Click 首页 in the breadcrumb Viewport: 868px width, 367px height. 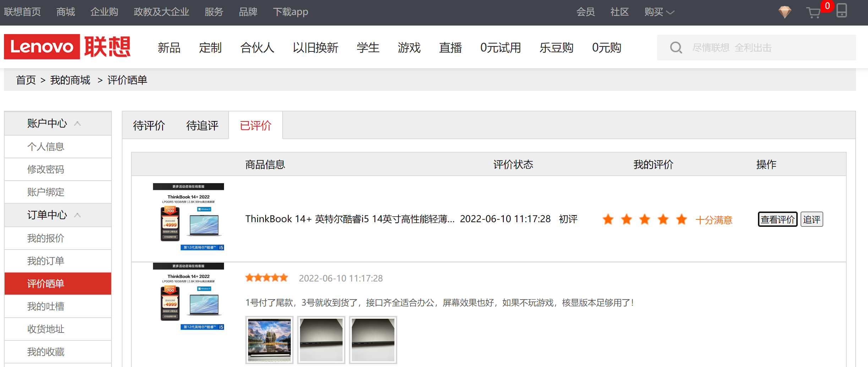(x=26, y=80)
